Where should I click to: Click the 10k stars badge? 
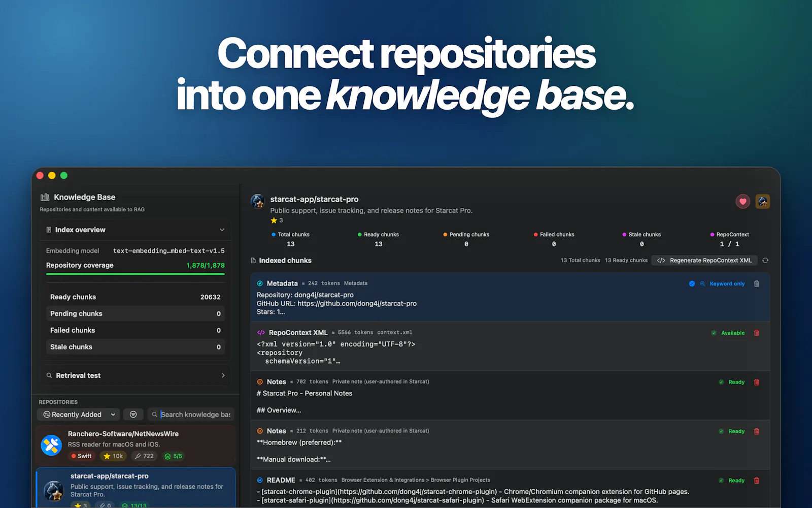pos(113,456)
